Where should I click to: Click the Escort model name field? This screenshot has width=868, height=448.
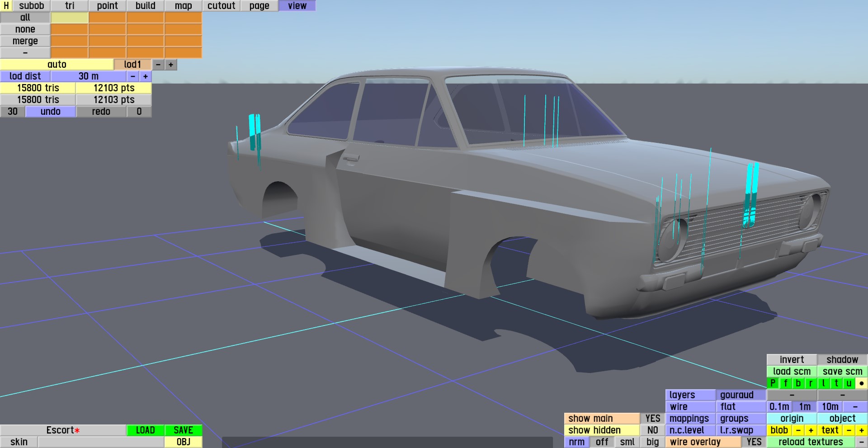click(x=63, y=430)
